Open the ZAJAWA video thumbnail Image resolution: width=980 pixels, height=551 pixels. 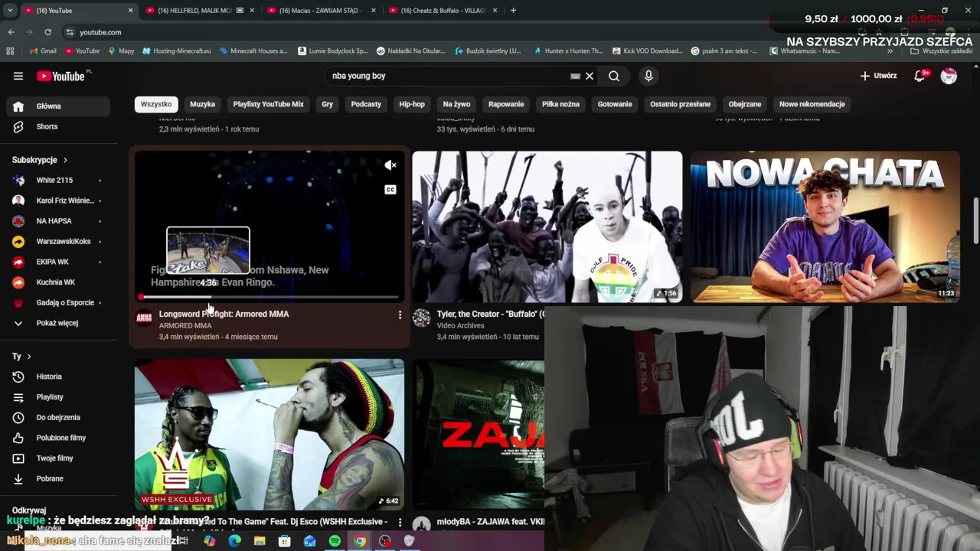tap(479, 434)
